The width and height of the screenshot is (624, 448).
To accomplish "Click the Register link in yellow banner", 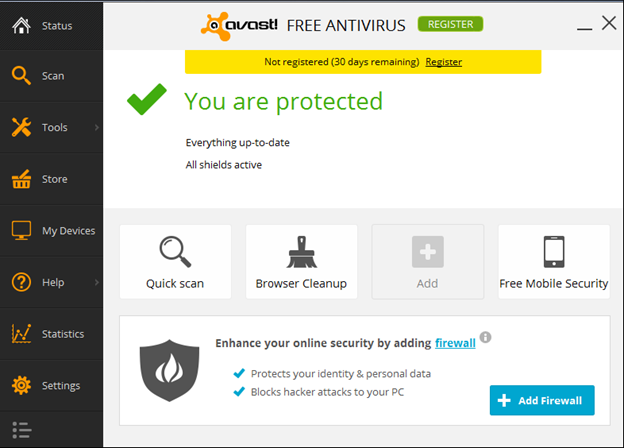I will point(444,62).
